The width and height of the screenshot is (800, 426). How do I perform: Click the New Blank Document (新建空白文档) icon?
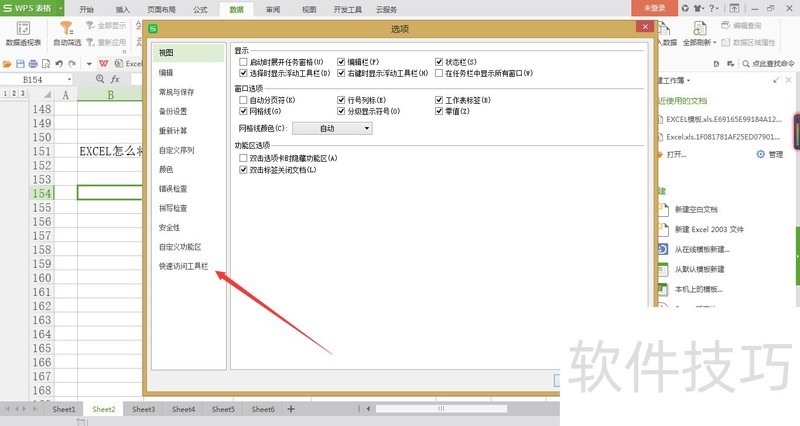pos(663,209)
